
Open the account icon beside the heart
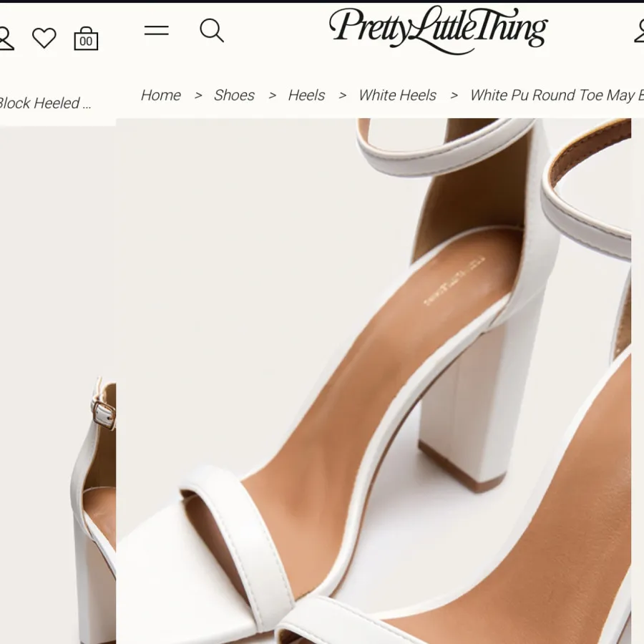pyautogui.click(x=4, y=38)
